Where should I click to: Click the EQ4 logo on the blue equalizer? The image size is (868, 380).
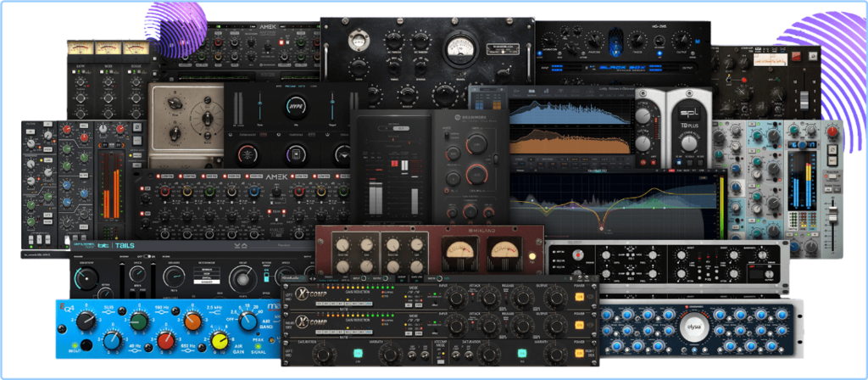pos(66,308)
